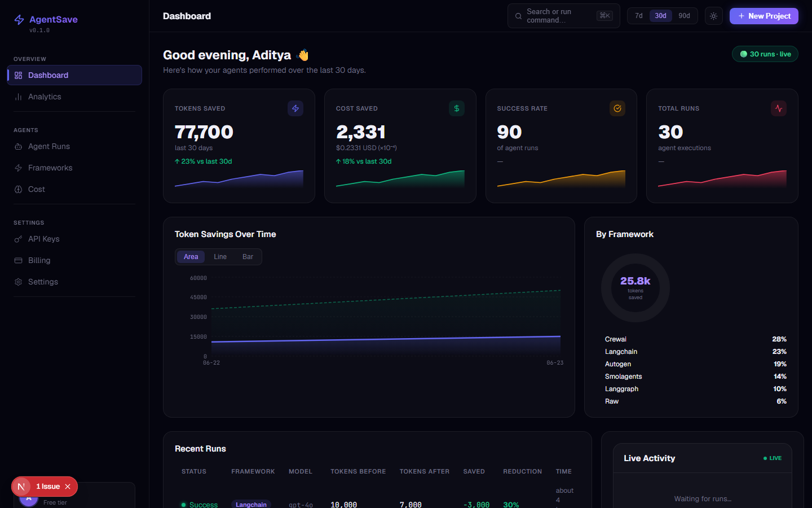Click the Settings gear icon in sidebar

point(18,282)
